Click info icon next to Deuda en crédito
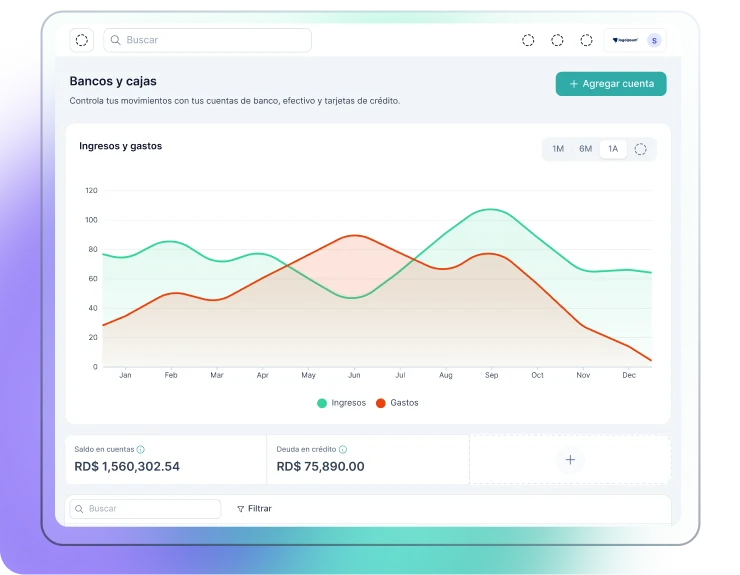 pyautogui.click(x=343, y=450)
